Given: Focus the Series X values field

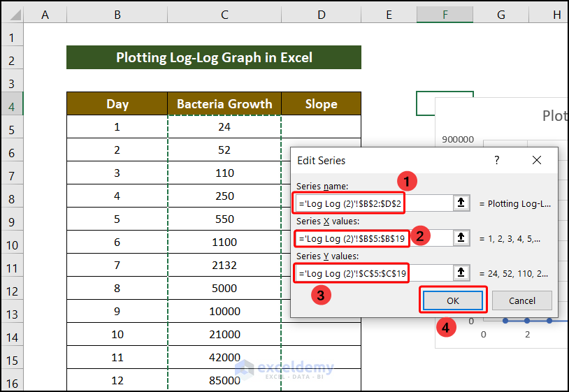Looking at the screenshot, I should (x=374, y=238).
